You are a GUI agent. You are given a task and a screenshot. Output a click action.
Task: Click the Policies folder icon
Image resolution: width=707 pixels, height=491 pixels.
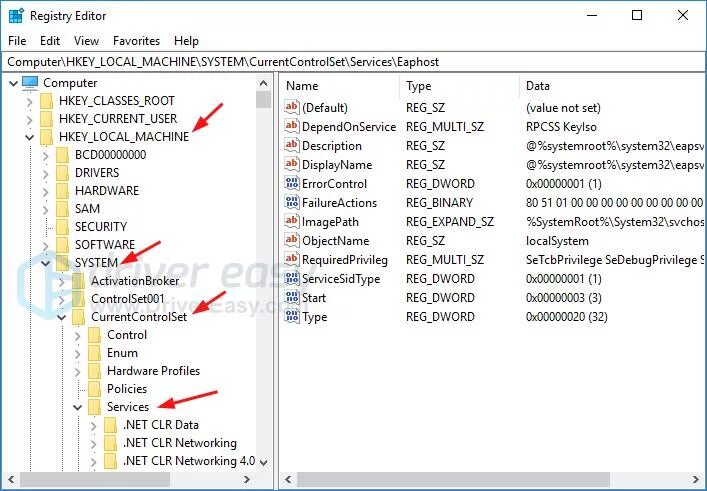[x=94, y=389]
